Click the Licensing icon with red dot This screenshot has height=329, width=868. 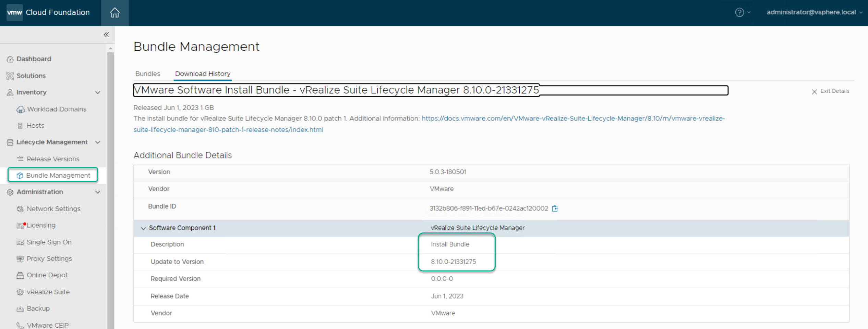pyautogui.click(x=21, y=226)
